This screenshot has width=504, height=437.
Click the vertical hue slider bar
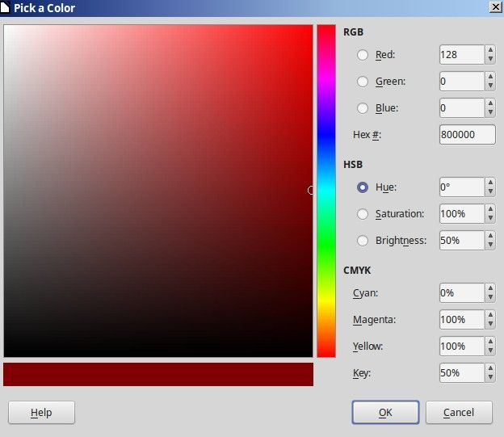click(326, 191)
